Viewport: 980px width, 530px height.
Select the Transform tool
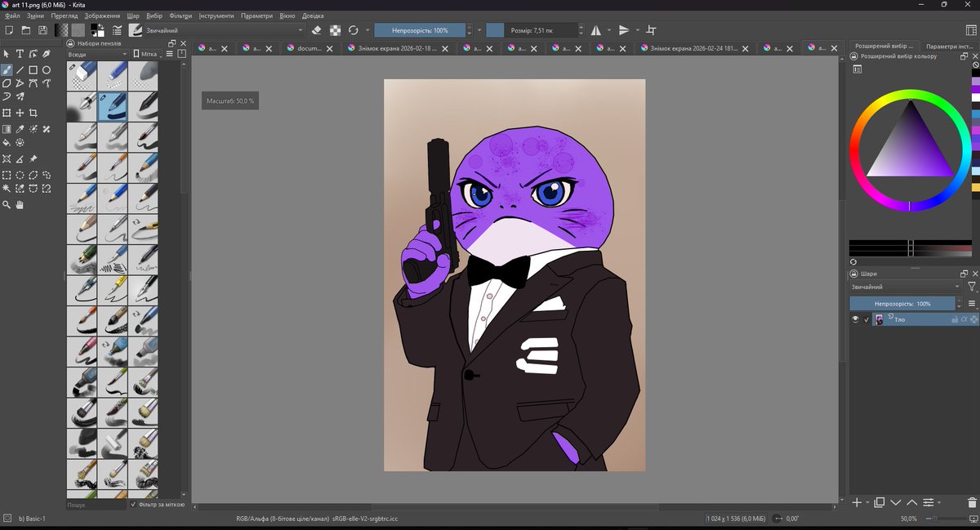[x=7, y=113]
